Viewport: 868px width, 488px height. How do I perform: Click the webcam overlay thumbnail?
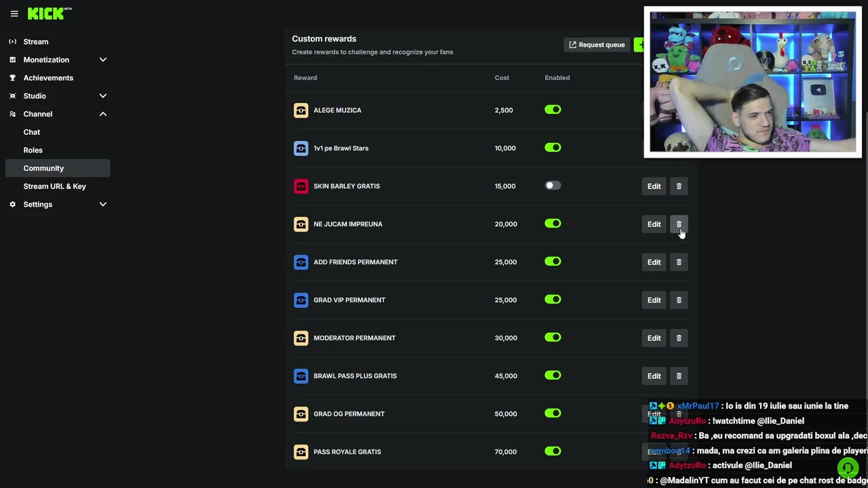[753, 82]
